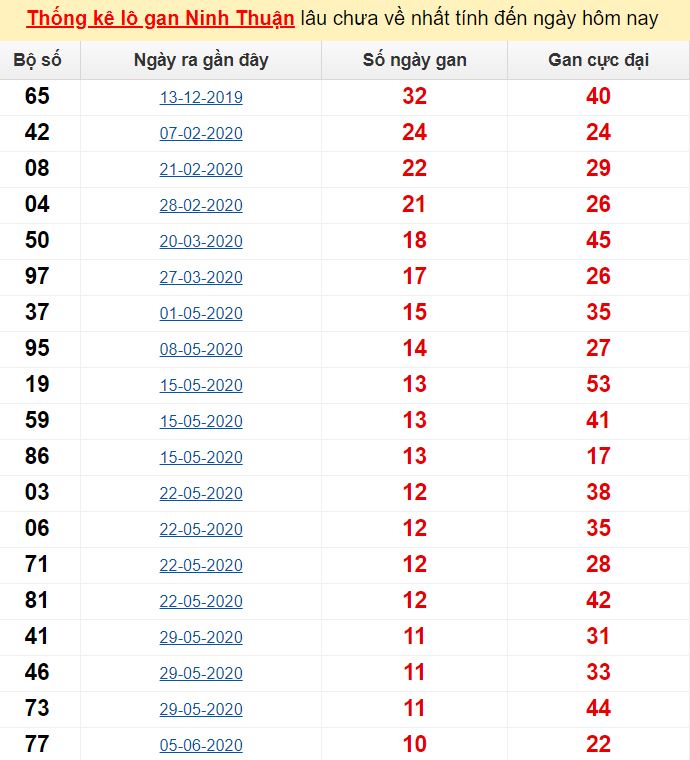The image size is (690, 760).
Task: Click the date link for number 03
Action: [x=201, y=494]
